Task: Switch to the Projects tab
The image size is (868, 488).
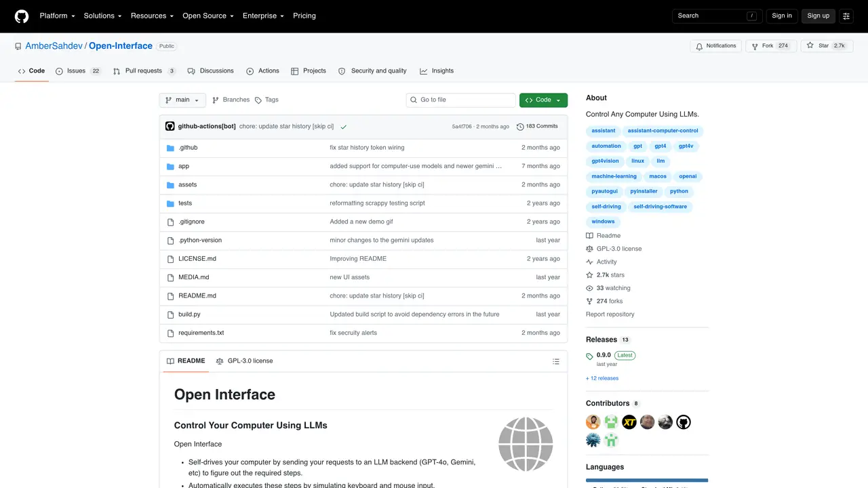Action: click(308, 71)
